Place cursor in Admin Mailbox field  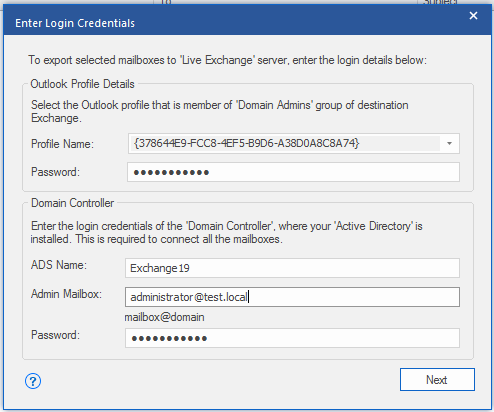[x=292, y=297]
